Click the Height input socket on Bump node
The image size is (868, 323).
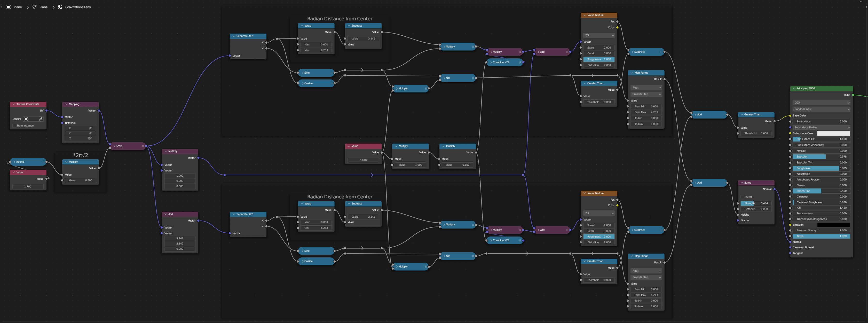coord(738,215)
